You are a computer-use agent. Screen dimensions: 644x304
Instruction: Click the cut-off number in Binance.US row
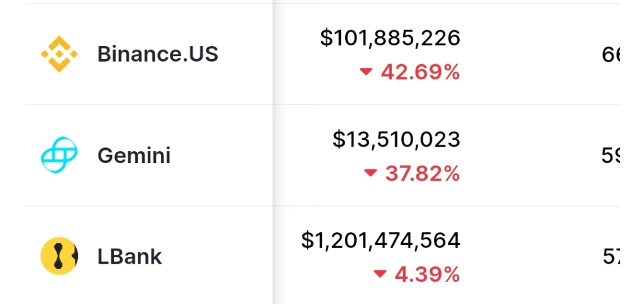click(x=611, y=55)
